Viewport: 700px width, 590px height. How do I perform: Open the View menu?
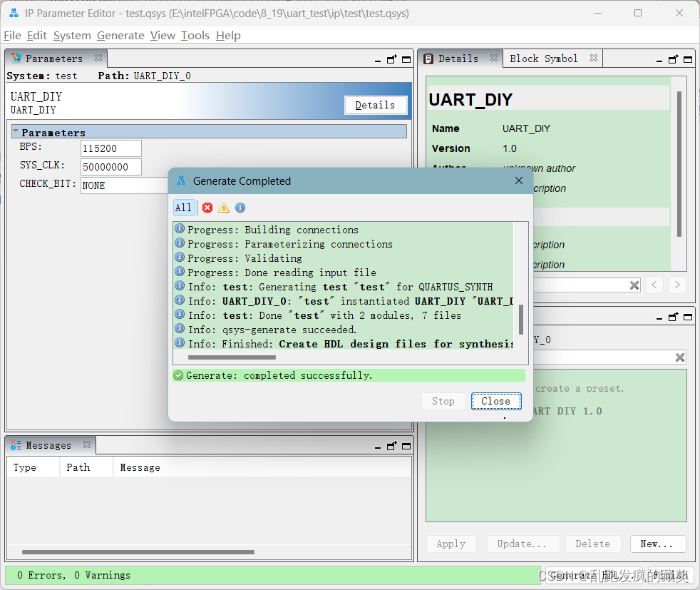point(163,35)
